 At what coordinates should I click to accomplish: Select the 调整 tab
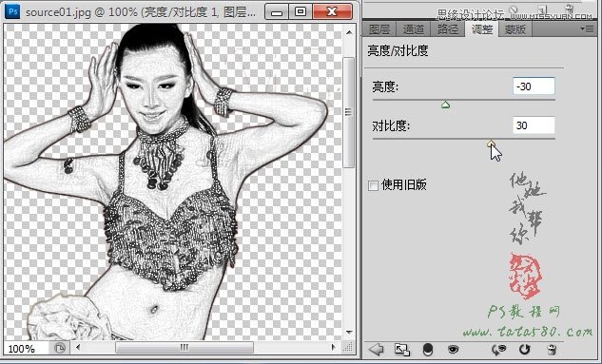pyautogui.click(x=482, y=29)
